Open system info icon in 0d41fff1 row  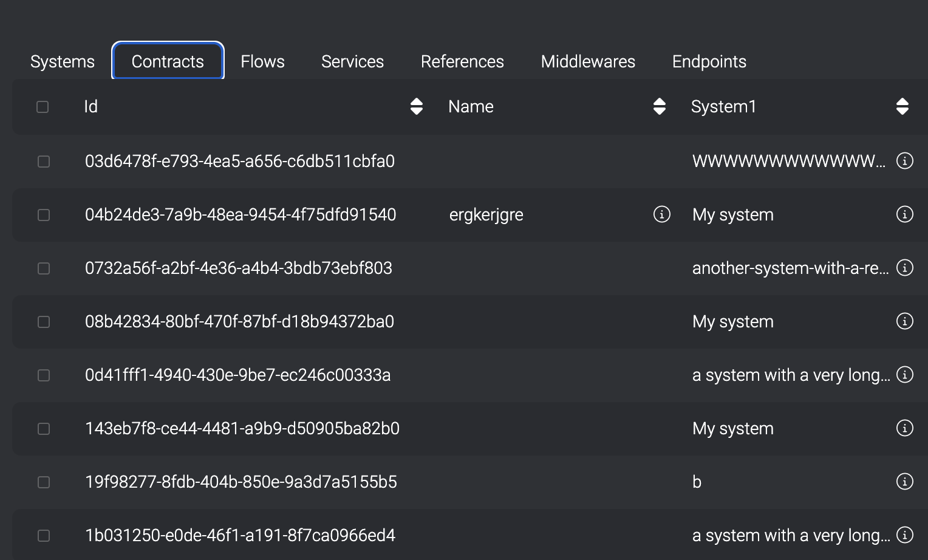pos(905,375)
